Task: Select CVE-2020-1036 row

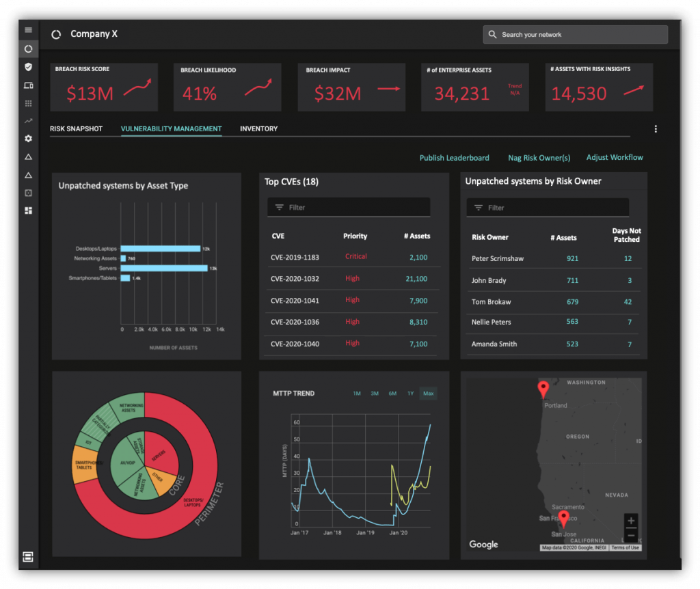Action: point(351,322)
